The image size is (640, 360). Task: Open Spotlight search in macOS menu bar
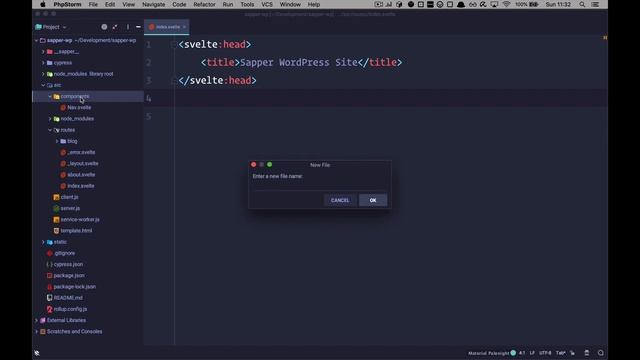click(582, 4)
